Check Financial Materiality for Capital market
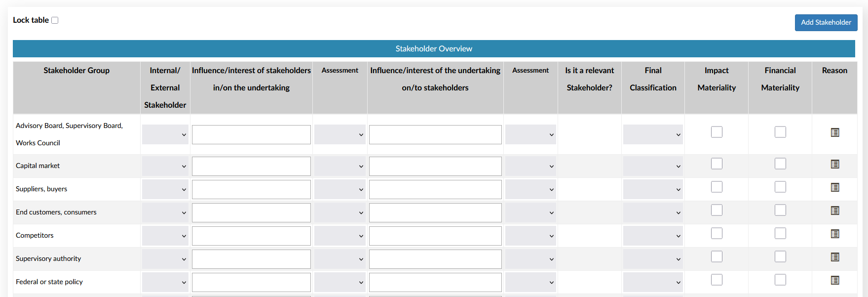The image size is (868, 297). tap(780, 164)
